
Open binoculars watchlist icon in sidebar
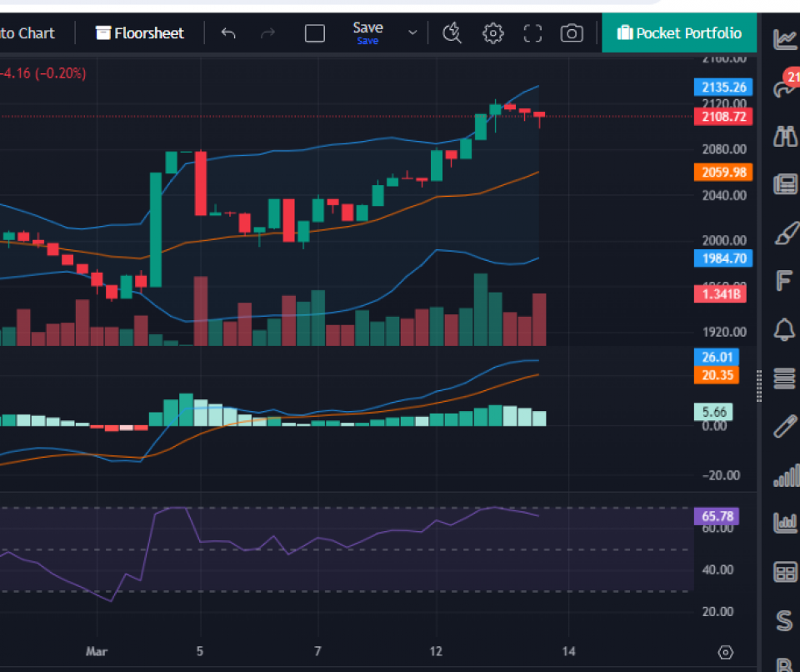pyautogui.click(x=784, y=137)
